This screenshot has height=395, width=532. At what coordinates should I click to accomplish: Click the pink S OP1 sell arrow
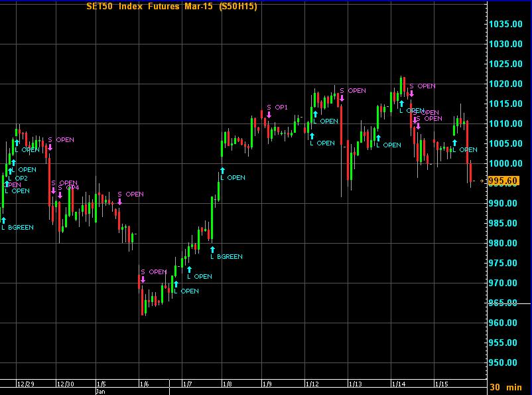point(269,115)
